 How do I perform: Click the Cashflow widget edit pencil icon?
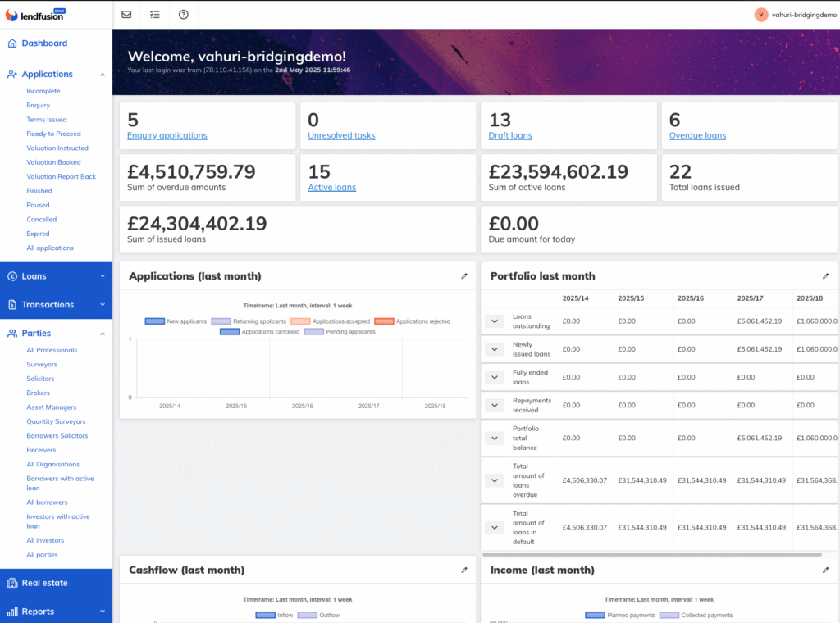pyautogui.click(x=464, y=570)
